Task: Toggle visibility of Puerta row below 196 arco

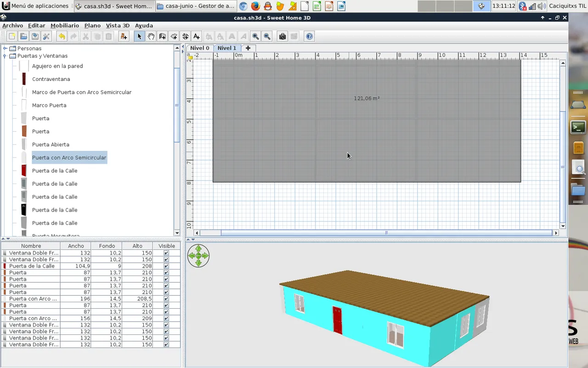Action: click(x=166, y=305)
